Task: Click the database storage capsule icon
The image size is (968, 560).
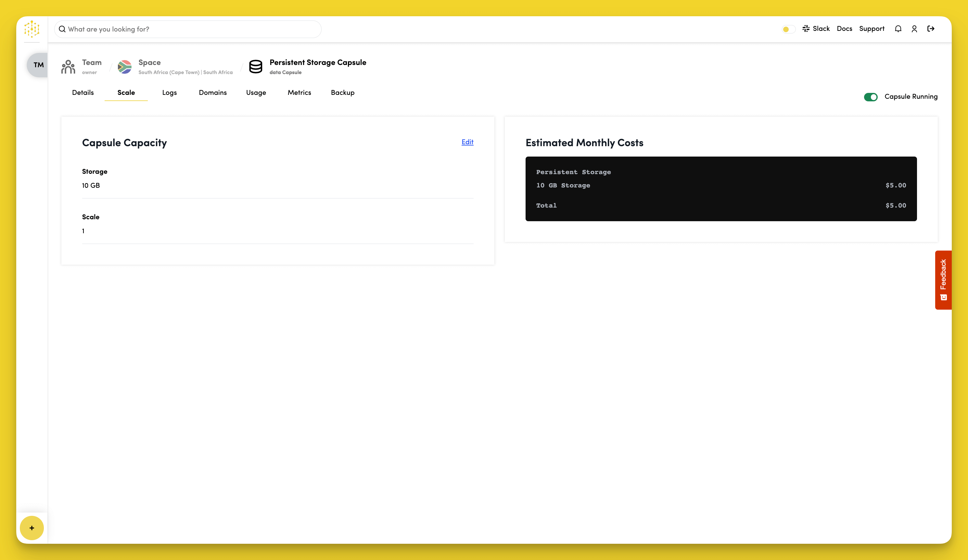Action: [255, 67]
